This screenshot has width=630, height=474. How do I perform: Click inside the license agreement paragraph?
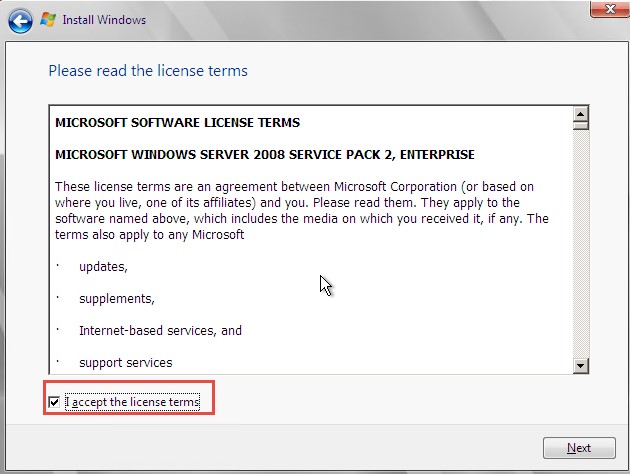coord(300,211)
